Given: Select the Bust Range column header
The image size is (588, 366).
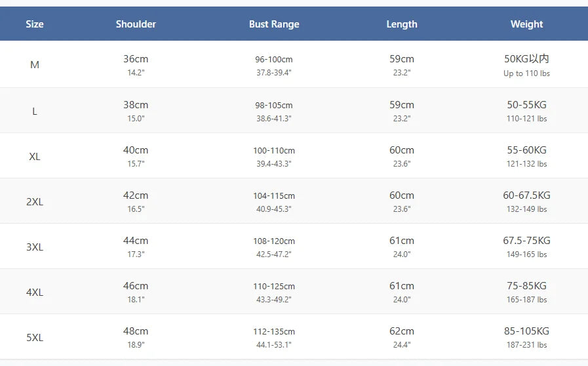Looking at the screenshot, I should click(274, 24).
